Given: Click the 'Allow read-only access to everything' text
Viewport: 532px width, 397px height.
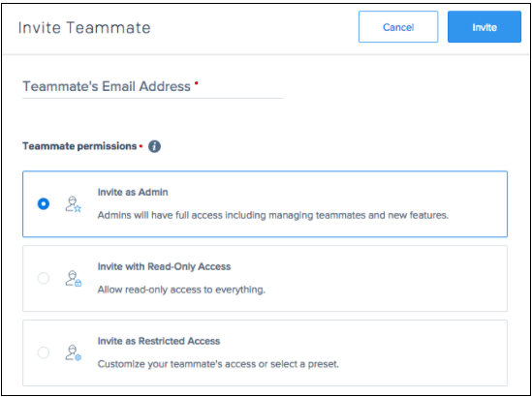Looking at the screenshot, I should tap(181, 290).
